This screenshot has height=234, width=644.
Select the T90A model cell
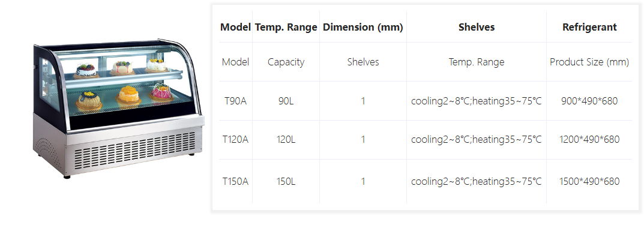235,101
